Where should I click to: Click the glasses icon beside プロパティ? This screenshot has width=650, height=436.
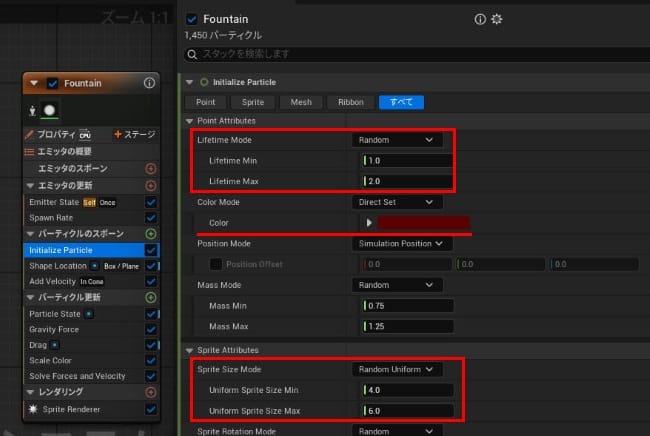[x=85, y=134]
